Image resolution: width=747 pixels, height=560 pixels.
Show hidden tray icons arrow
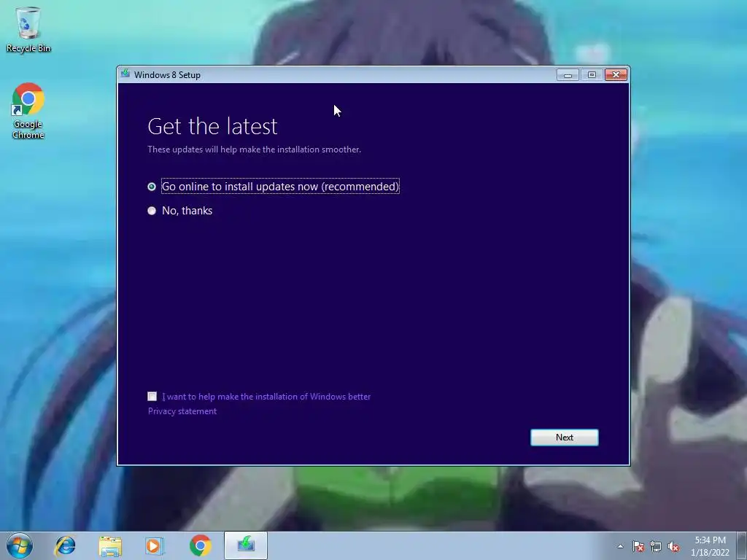click(620, 546)
